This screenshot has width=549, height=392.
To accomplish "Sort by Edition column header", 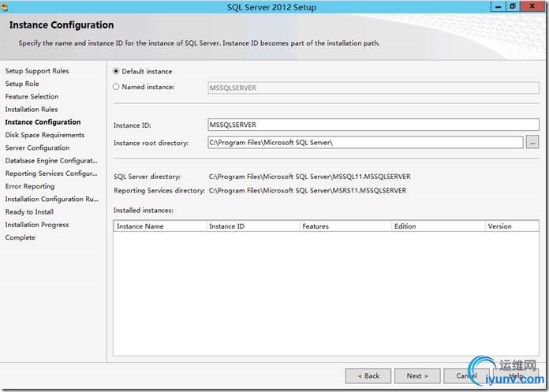I will tap(439, 226).
